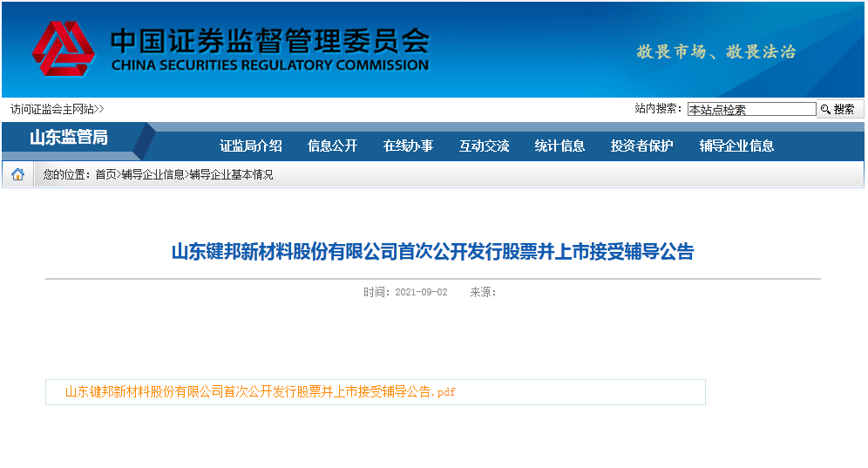Focus the 本站点检索 search input field
868x468 pixels.
point(750,110)
